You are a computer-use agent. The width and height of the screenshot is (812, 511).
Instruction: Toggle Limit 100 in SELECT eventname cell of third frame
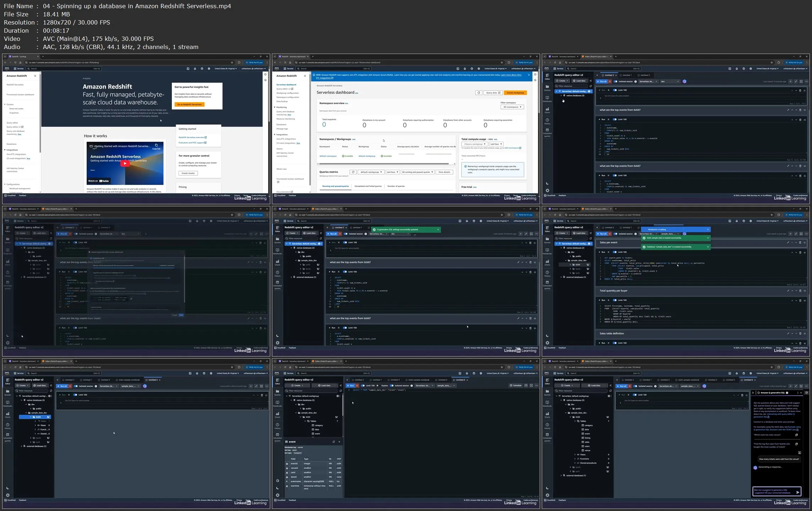point(615,119)
